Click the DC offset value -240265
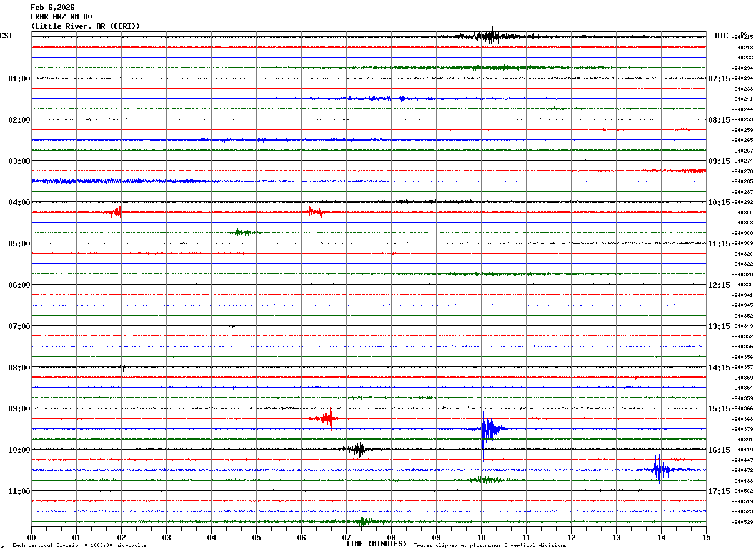 point(742,140)
